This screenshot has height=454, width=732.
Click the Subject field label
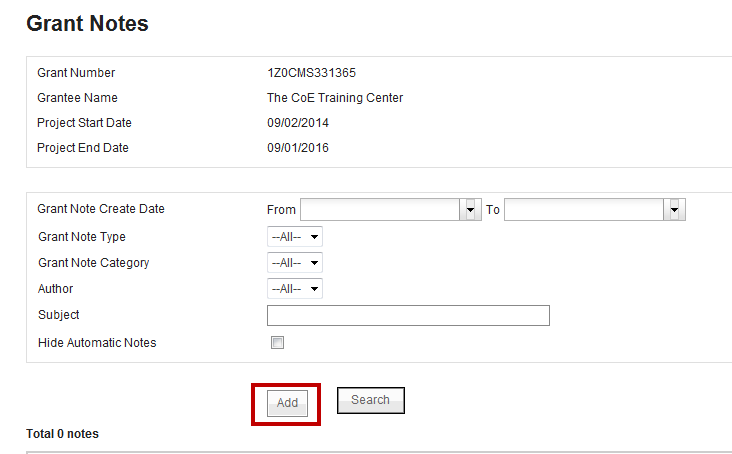pos(58,315)
